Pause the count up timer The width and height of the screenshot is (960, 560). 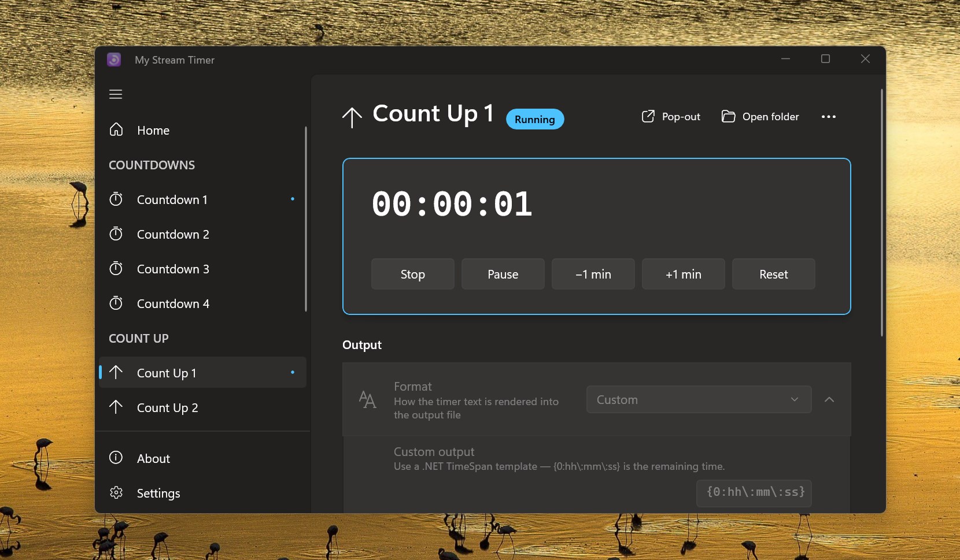[503, 274]
